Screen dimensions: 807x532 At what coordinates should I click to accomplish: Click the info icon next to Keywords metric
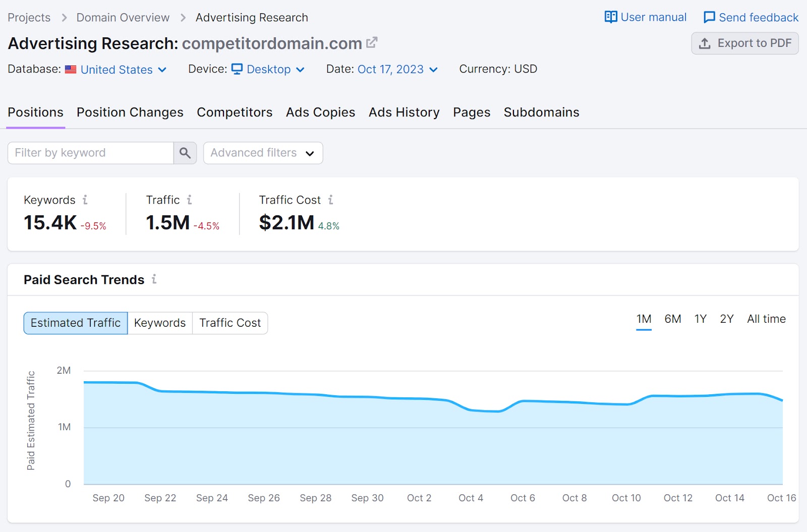click(84, 200)
